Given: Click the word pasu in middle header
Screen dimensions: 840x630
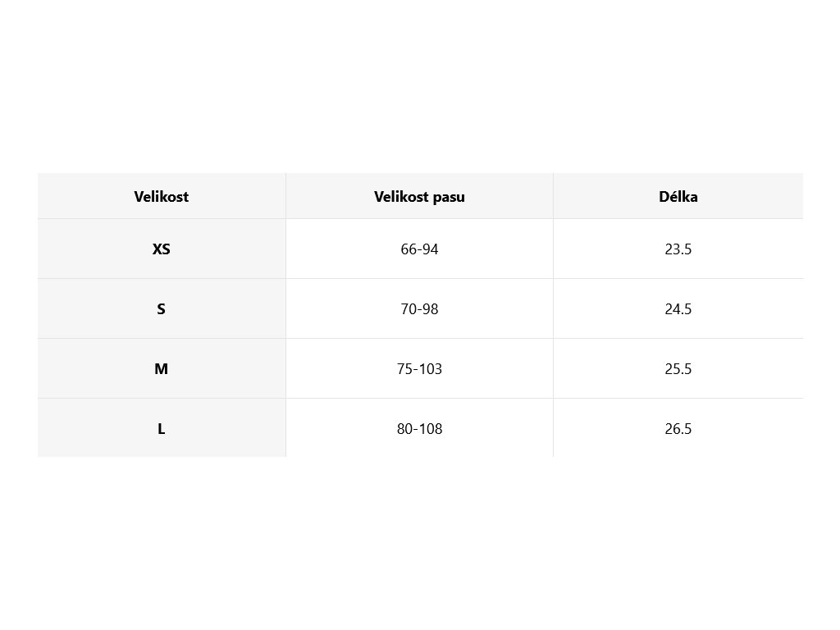Looking at the screenshot, I should coord(449,197).
